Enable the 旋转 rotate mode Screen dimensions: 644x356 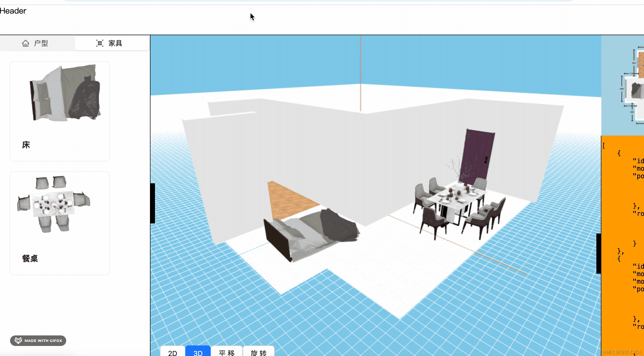click(x=259, y=351)
